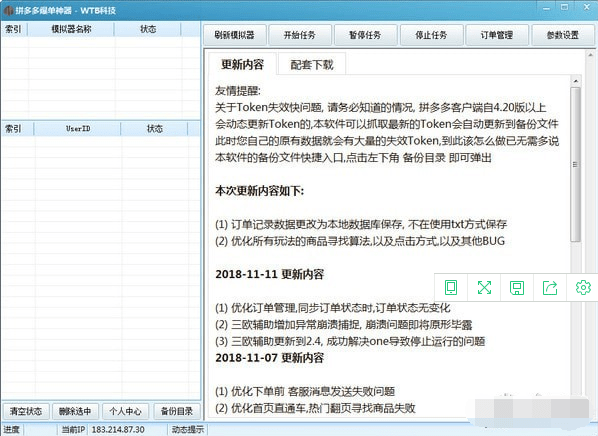Image resolution: width=598 pixels, height=436 pixels.
Task: Click the 动态提示 status label
Action: [188, 430]
